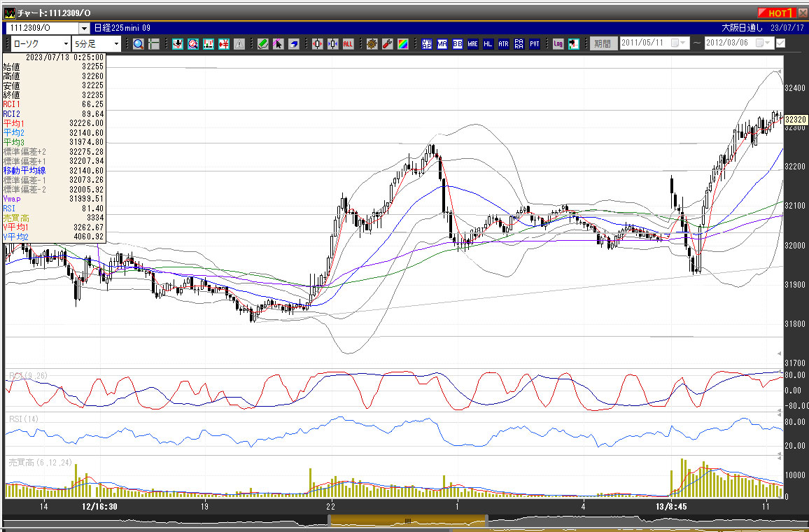The width and height of the screenshot is (809, 532).
Task: Click the down-arrow checkmark toolbar icon
Action: click(x=178, y=44)
